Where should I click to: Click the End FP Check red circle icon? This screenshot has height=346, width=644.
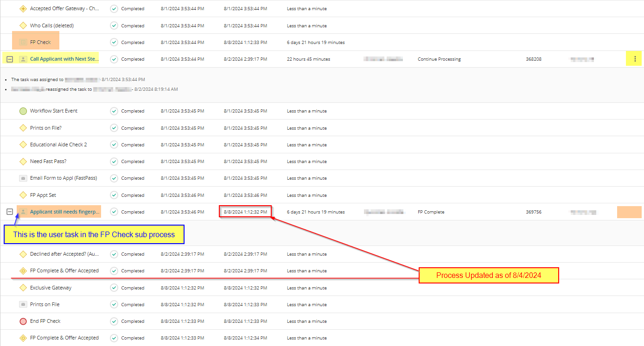[x=23, y=321]
